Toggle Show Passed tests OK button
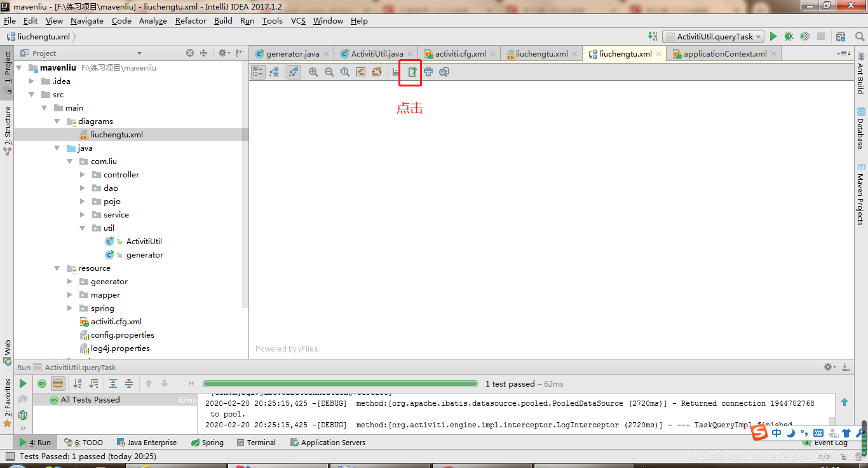 42,383
